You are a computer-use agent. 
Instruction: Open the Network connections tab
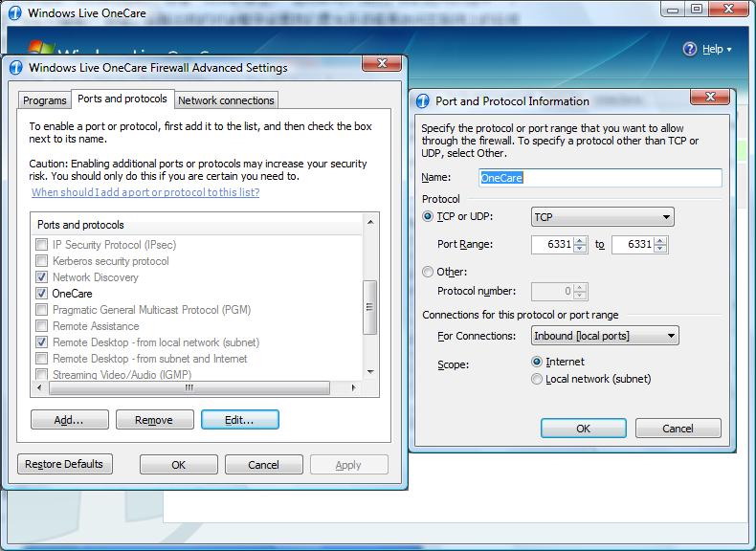(226, 100)
